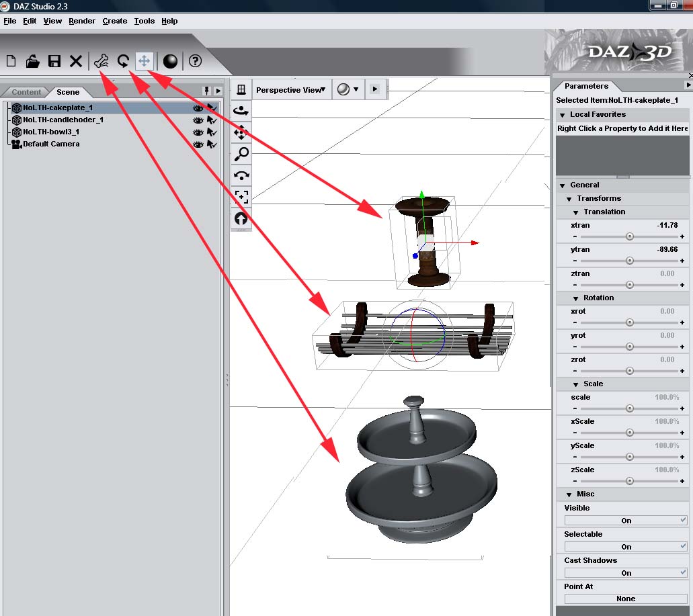Click the frame selection icon

(x=241, y=197)
